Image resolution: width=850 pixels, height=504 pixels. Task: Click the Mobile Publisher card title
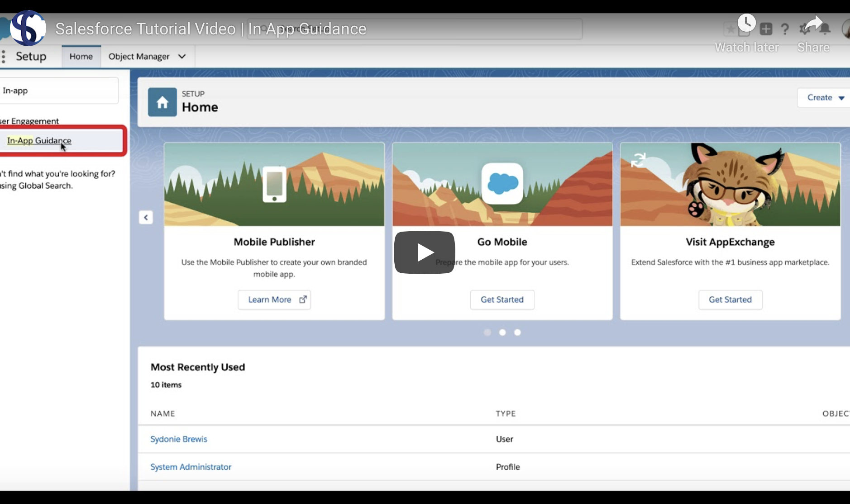[x=274, y=242]
